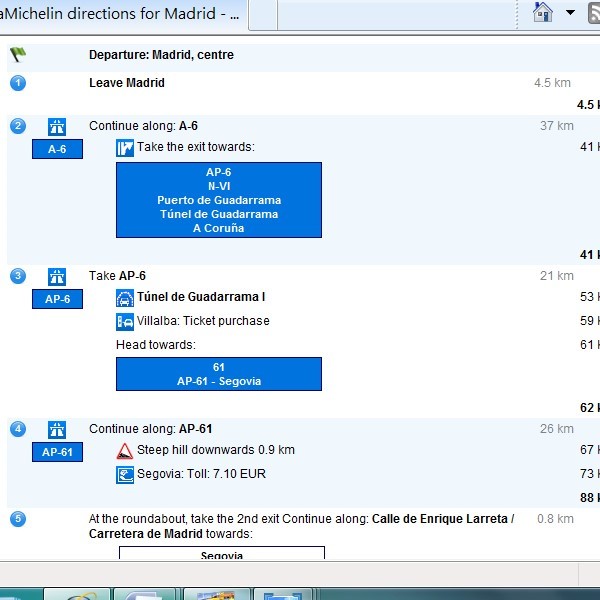Click the Segovia toll payment icon
The width and height of the screenshot is (600, 600).
[125, 475]
